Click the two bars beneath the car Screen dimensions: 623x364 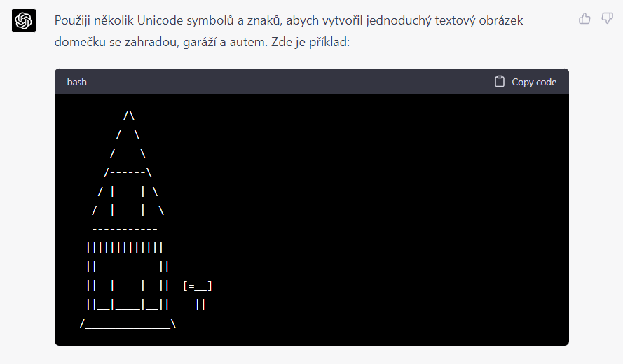tap(200, 304)
